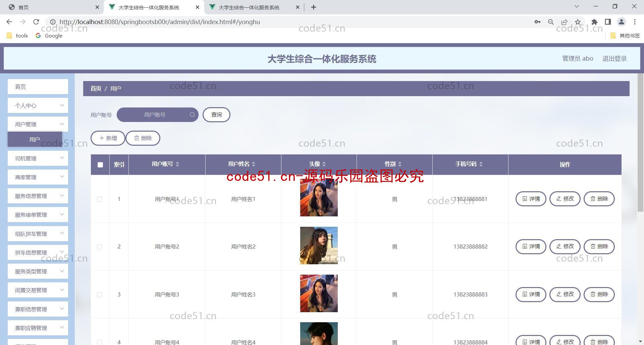Expand the 司机管理 sidebar menu
The width and height of the screenshot is (644, 345).
pyautogui.click(x=38, y=158)
